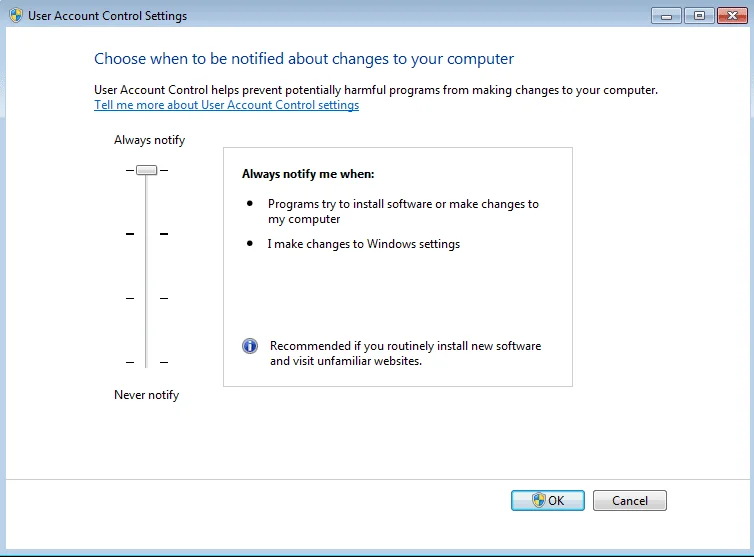Click 'I make changes to Windows settings' text

pos(364,244)
